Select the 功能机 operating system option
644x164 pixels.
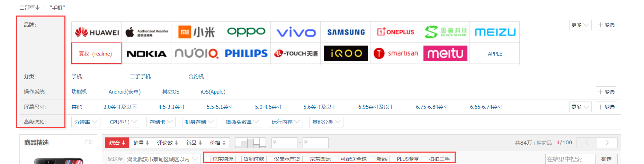79,92
